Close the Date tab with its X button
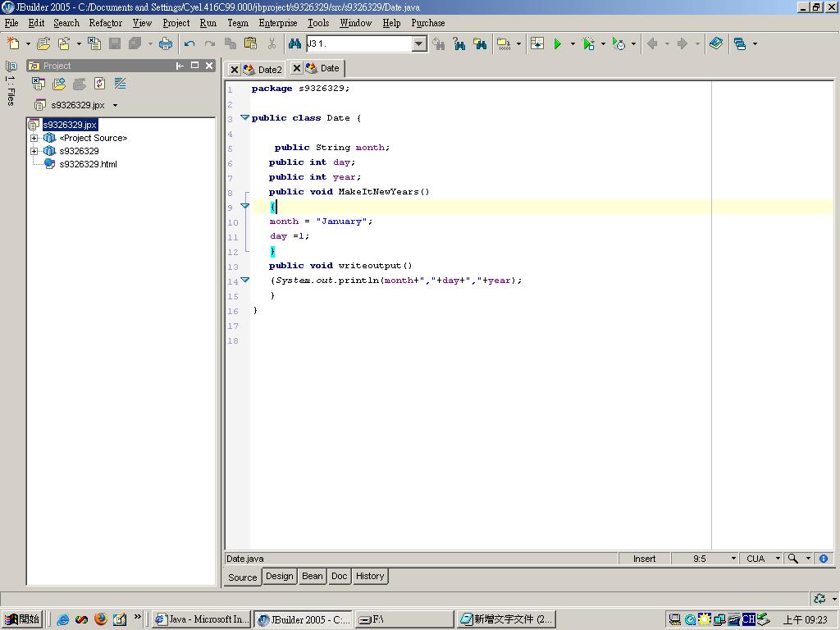This screenshot has height=630, width=840. point(297,68)
